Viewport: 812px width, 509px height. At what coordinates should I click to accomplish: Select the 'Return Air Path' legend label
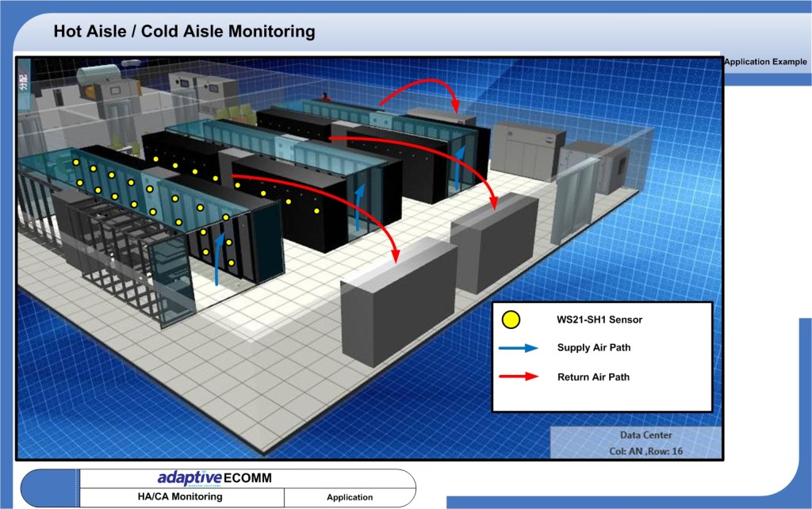coord(593,377)
